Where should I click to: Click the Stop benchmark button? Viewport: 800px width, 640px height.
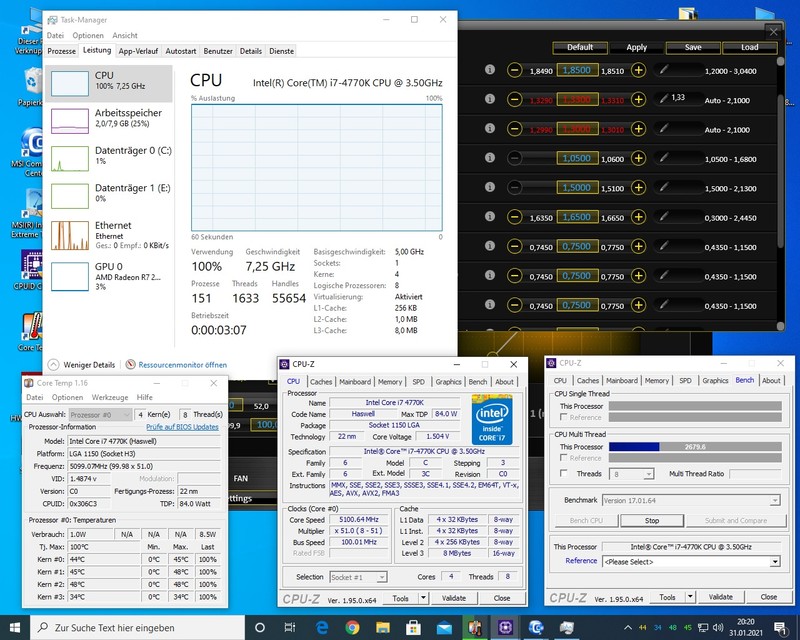[x=652, y=521]
